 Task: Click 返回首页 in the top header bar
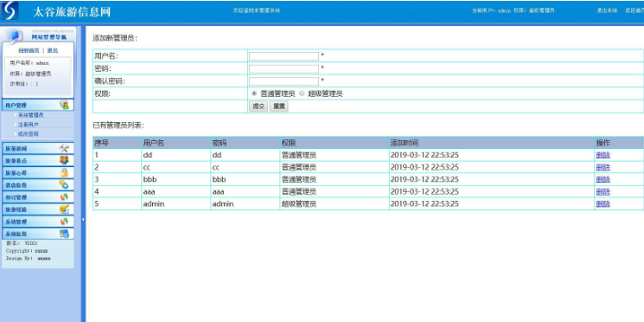click(x=634, y=10)
